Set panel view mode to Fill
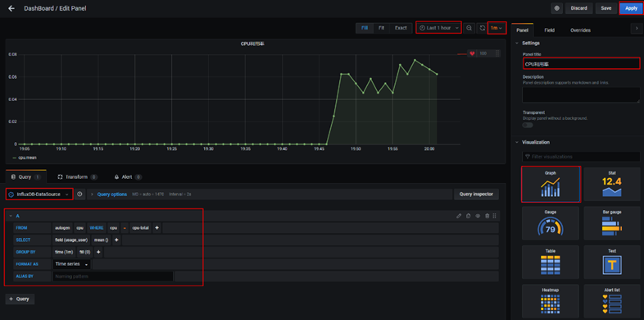This screenshot has height=320, width=644. pyautogui.click(x=365, y=28)
